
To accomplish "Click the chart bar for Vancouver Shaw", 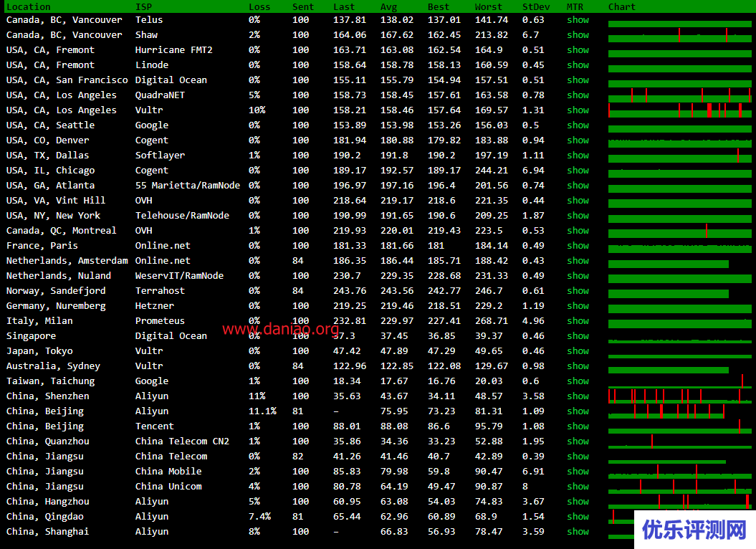I will [x=680, y=35].
